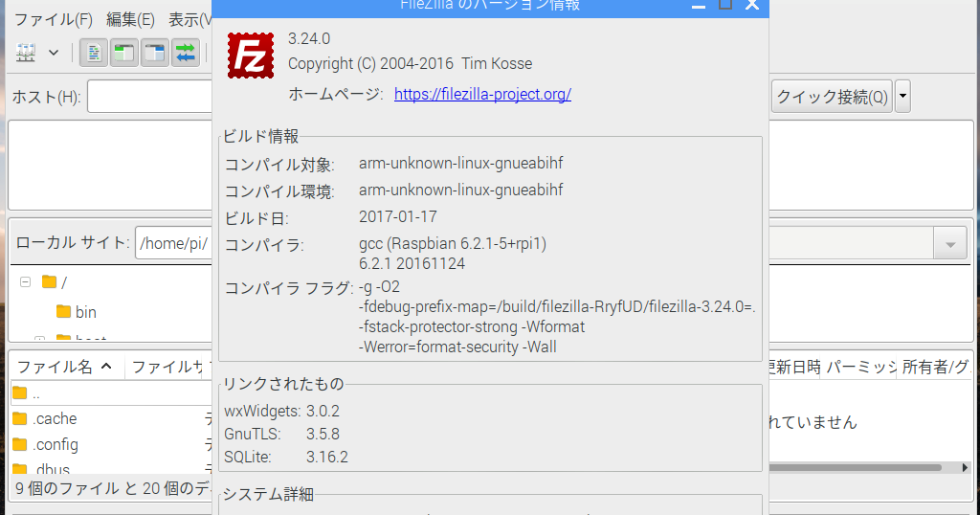Toggle the transfer queue display icon

(185, 53)
